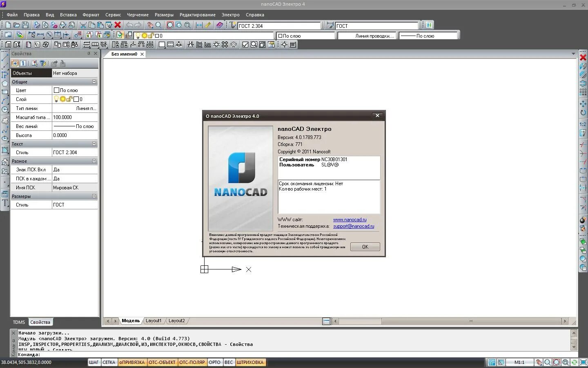The height and width of the screenshot is (368, 588).
Task: Open the Электро menu
Action: coord(230,15)
